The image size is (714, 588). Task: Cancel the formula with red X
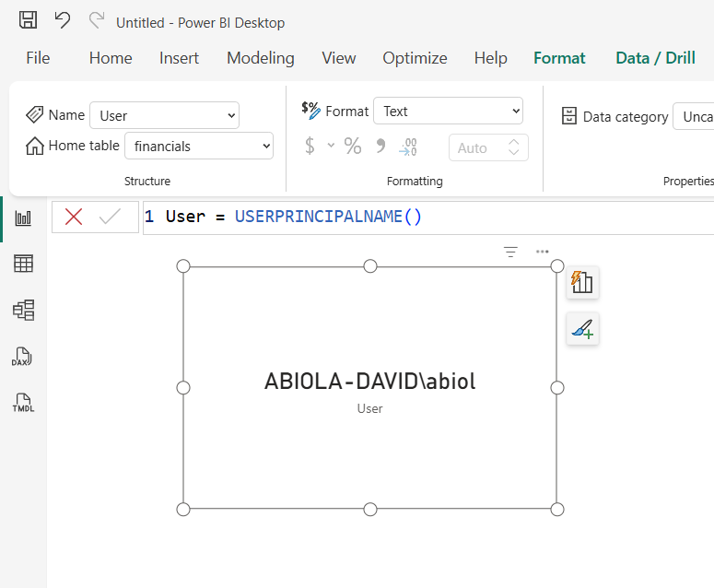[x=74, y=217]
